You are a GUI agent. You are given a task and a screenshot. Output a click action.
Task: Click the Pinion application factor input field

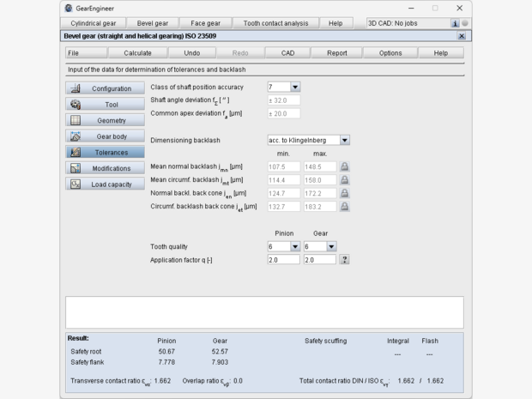(x=283, y=260)
